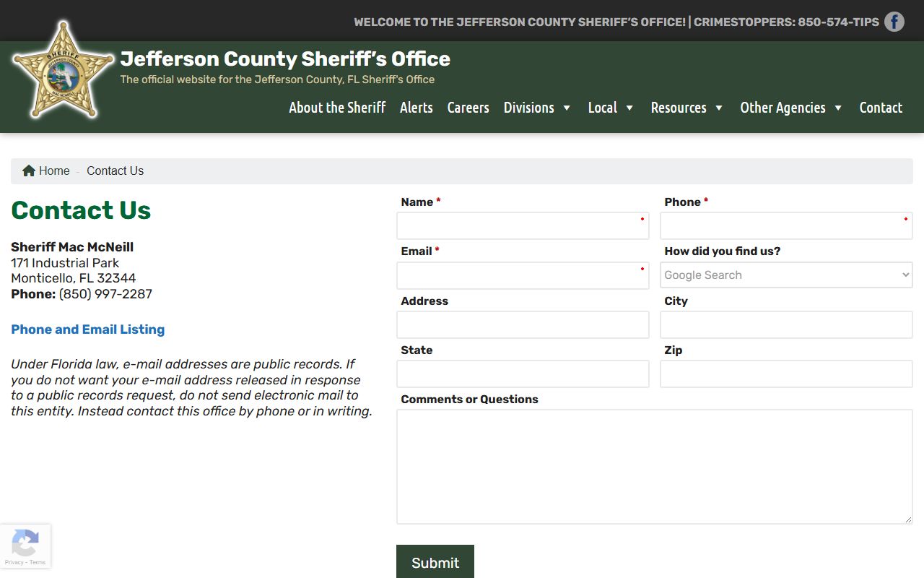Open the Facebook icon in the top bar
This screenshot has width=924, height=578.
pos(894,22)
